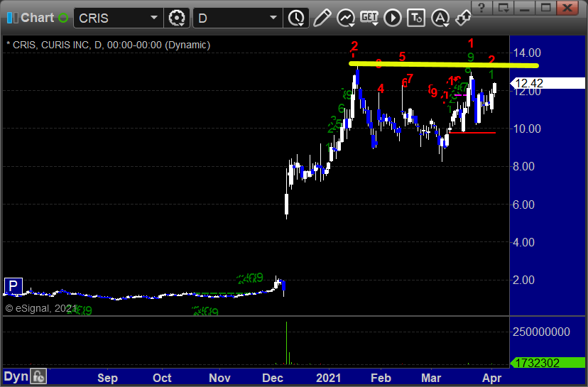Screen dimensions: 588x387
Task: Click the Mar time axis label
Action: pos(431,378)
